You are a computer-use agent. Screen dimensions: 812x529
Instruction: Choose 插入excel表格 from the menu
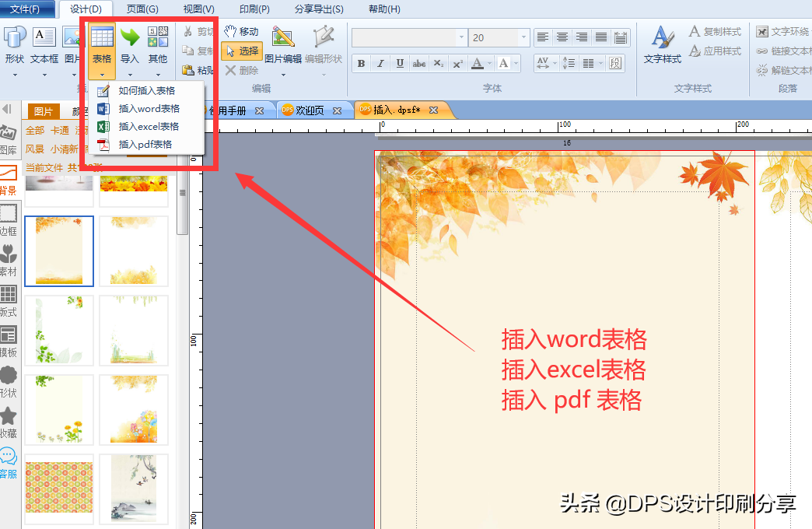[x=146, y=127]
